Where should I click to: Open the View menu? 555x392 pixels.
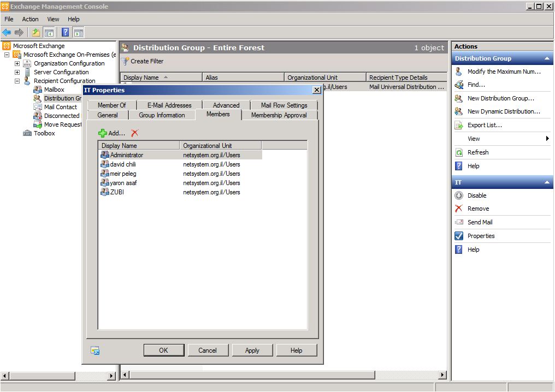tap(53, 19)
